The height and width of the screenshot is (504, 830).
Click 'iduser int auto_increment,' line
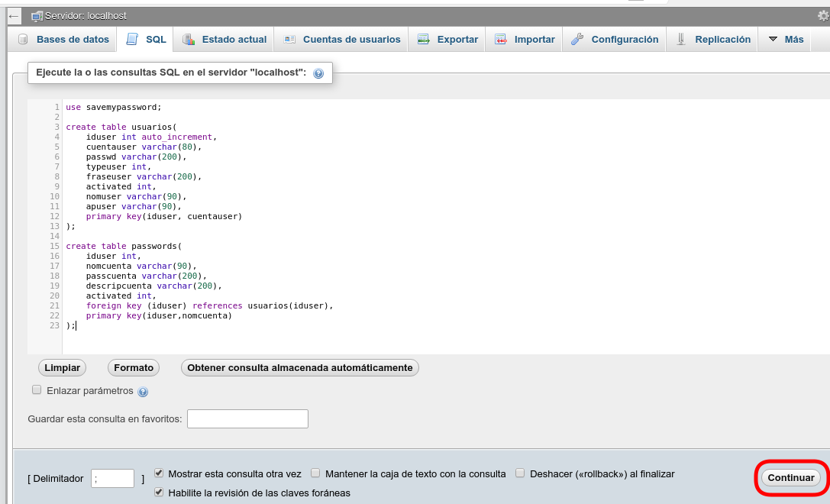(151, 137)
